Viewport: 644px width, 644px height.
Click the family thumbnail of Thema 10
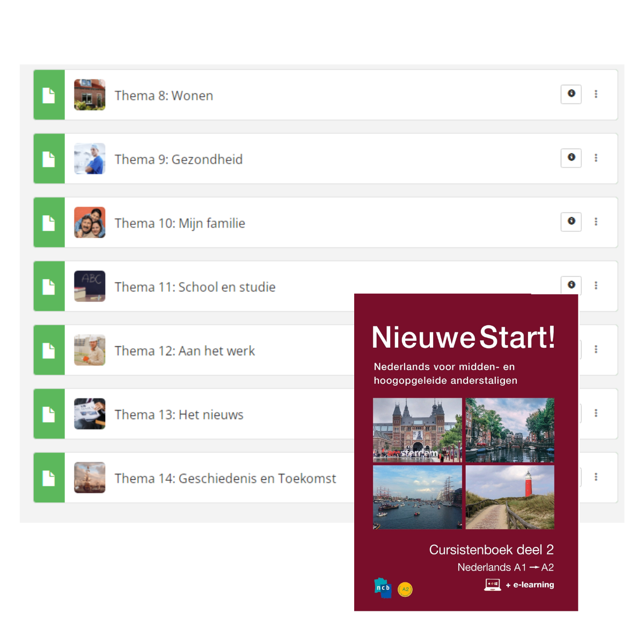tap(90, 223)
